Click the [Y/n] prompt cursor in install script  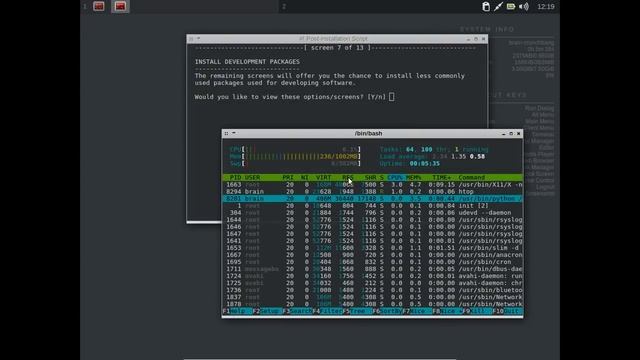(x=391, y=97)
